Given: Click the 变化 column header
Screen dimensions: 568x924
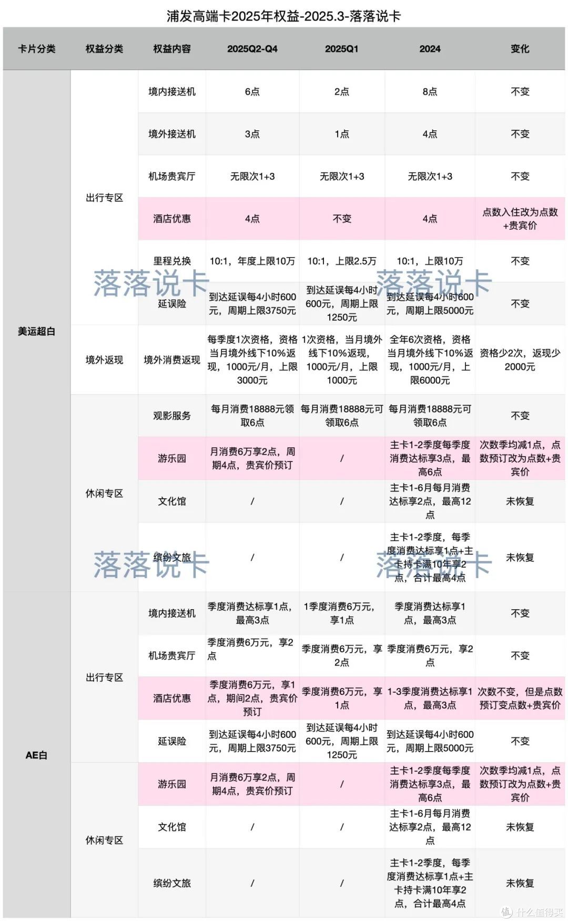Looking at the screenshot, I should pyautogui.click(x=520, y=49).
